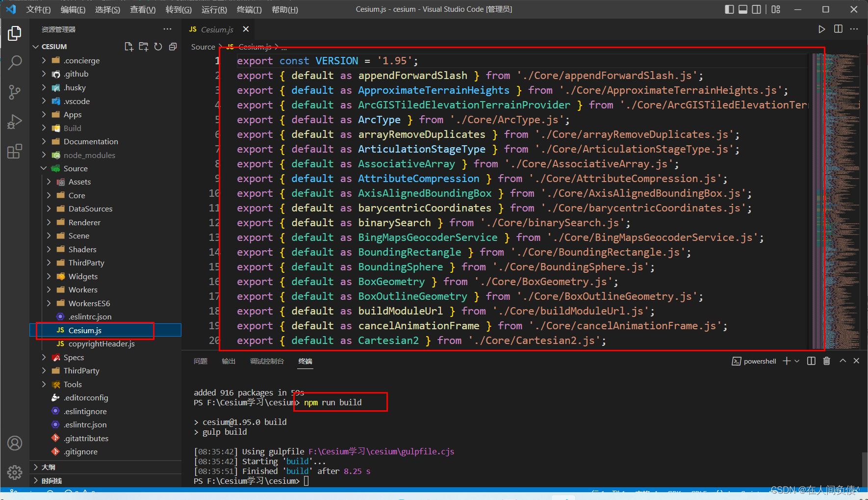Open the Manage gear settings icon

pyautogui.click(x=15, y=473)
